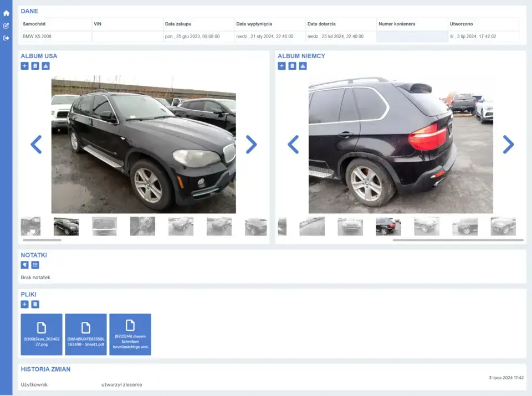Open the 5UXFE83558L162698 Sheet1.pdf file
532x396 pixels.
click(86, 334)
